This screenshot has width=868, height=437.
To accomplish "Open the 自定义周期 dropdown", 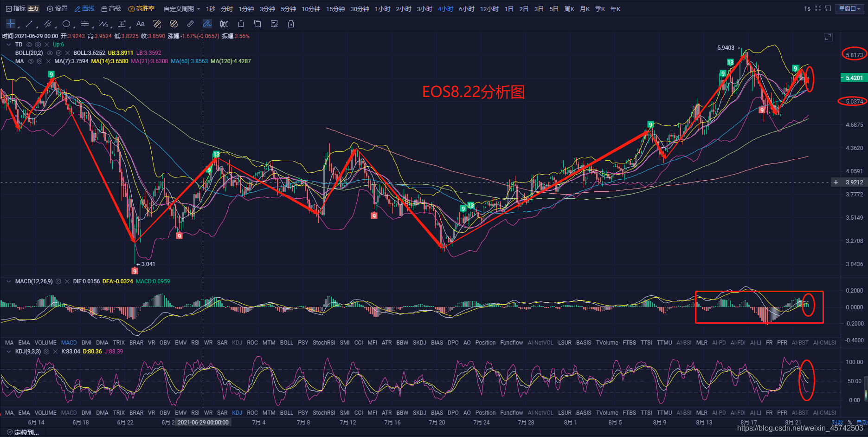I will (x=182, y=9).
